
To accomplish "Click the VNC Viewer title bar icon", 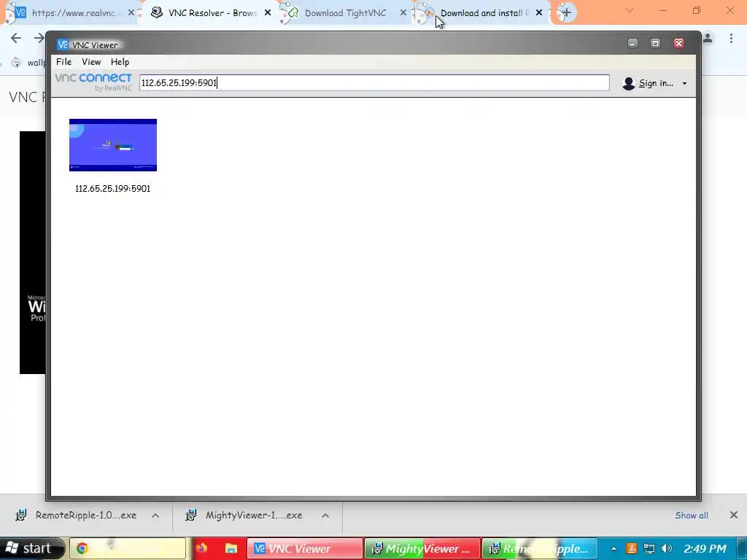I will tap(63, 44).
